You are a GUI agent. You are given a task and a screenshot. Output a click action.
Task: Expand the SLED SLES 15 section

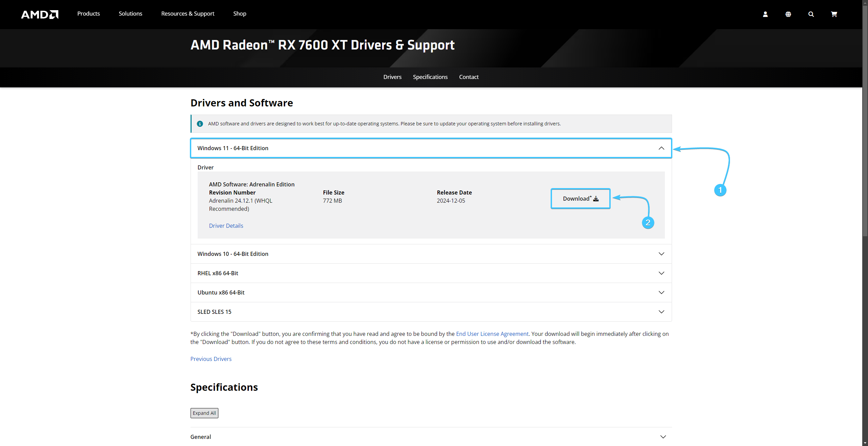point(431,312)
